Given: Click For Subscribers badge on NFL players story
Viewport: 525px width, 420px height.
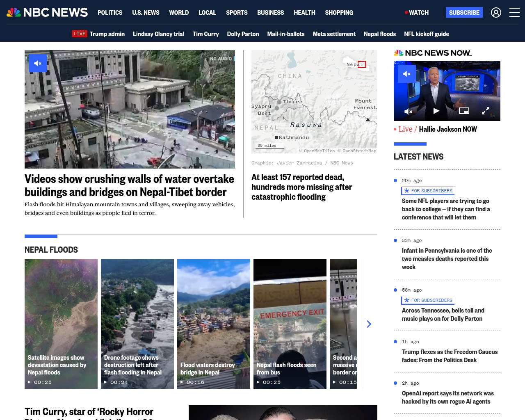Looking at the screenshot, I should click(x=428, y=191).
